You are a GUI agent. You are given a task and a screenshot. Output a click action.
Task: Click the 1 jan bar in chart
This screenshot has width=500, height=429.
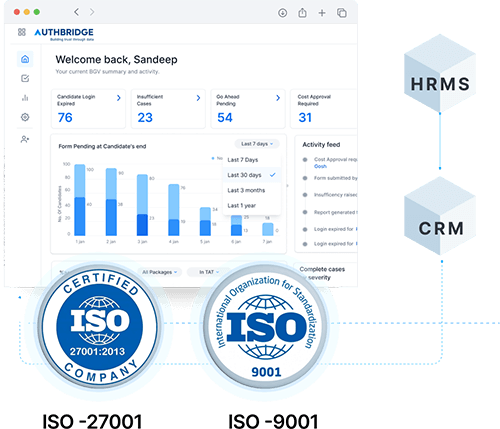coord(80,200)
